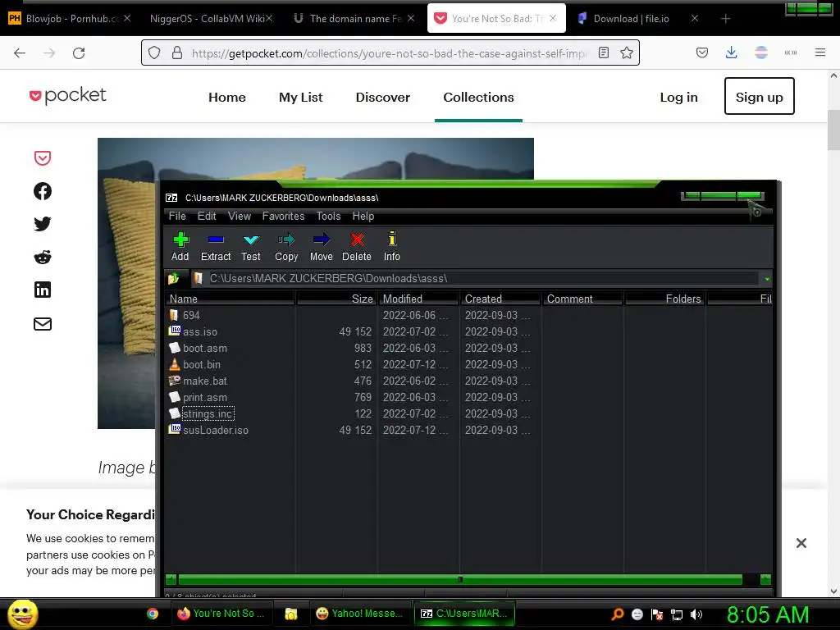Save page with Pocket toolbar icon
The height and width of the screenshot is (630, 840).
pyautogui.click(x=702, y=52)
